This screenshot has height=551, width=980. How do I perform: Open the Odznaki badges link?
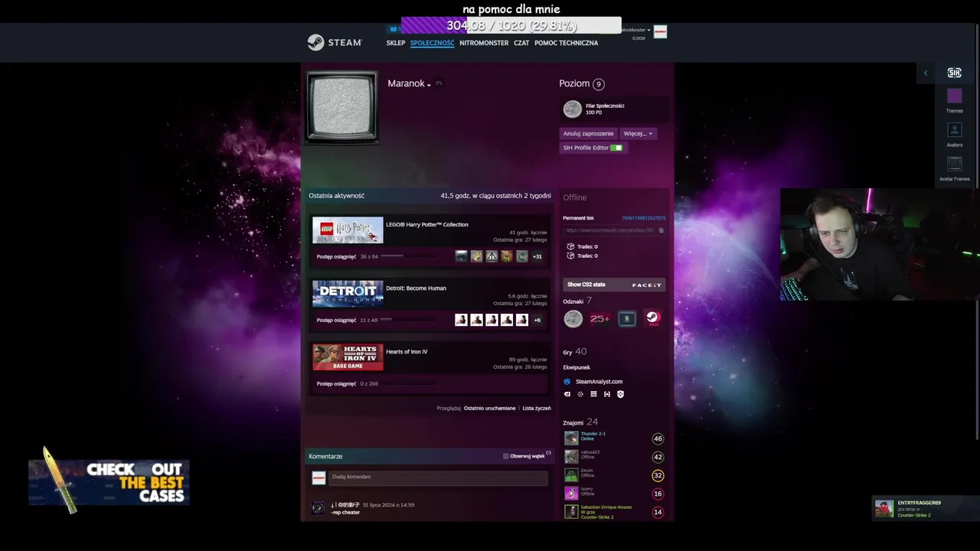[x=577, y=301]
